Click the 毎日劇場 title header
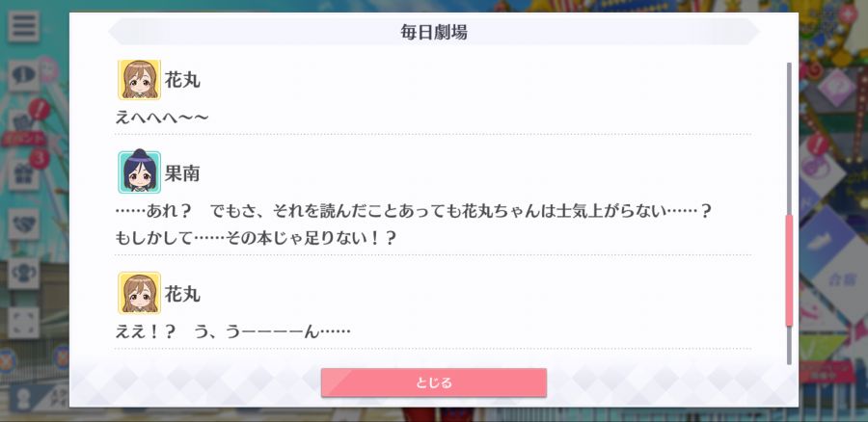 433,32
